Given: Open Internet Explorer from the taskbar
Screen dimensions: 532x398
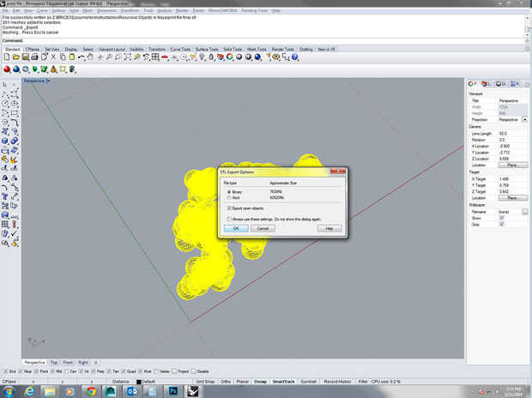Looking at the screenshot, I should point(30,391).
